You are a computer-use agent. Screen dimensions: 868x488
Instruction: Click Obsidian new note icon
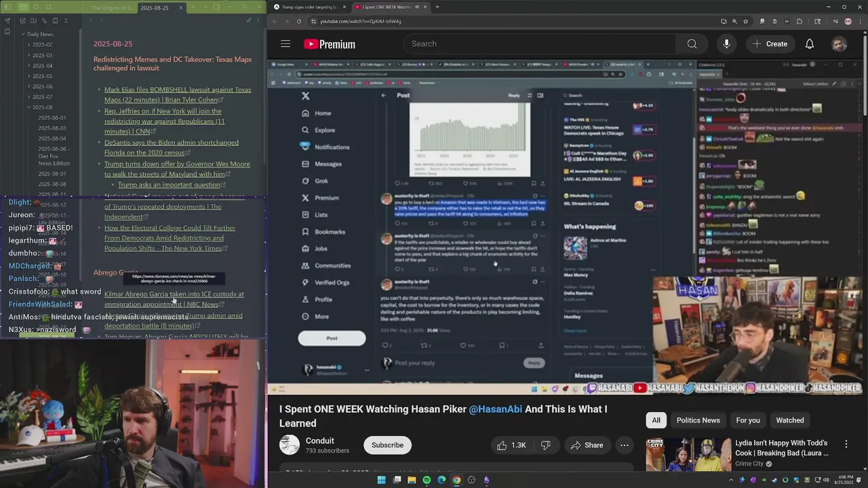pyautogui.click(x=22, y=21)
